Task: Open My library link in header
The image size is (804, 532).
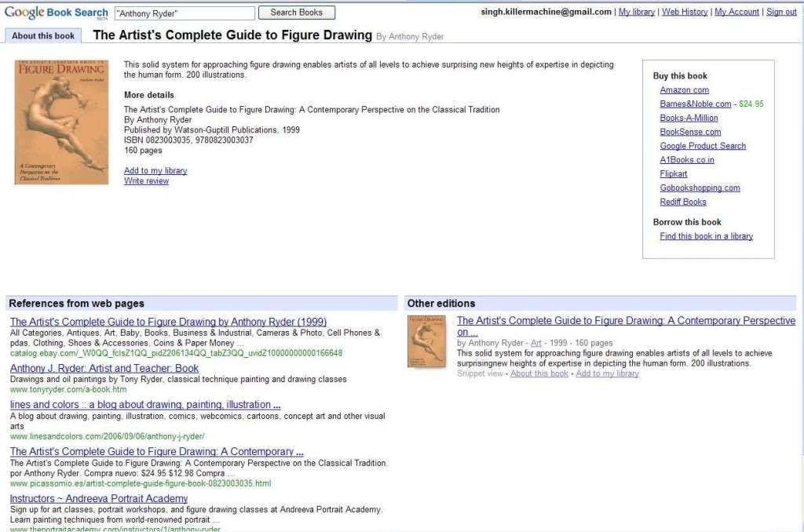Action: click(637, 12)
